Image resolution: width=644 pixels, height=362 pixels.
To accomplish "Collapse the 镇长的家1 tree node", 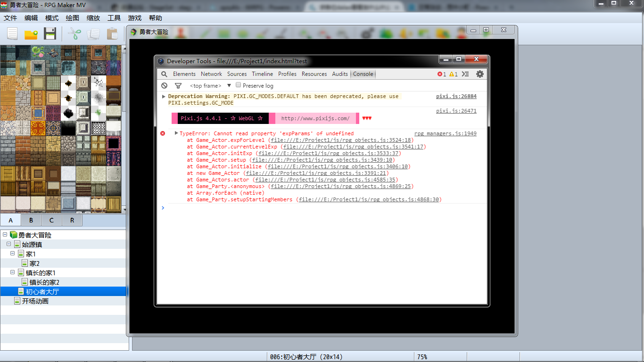I will click(x=13, y=272).
